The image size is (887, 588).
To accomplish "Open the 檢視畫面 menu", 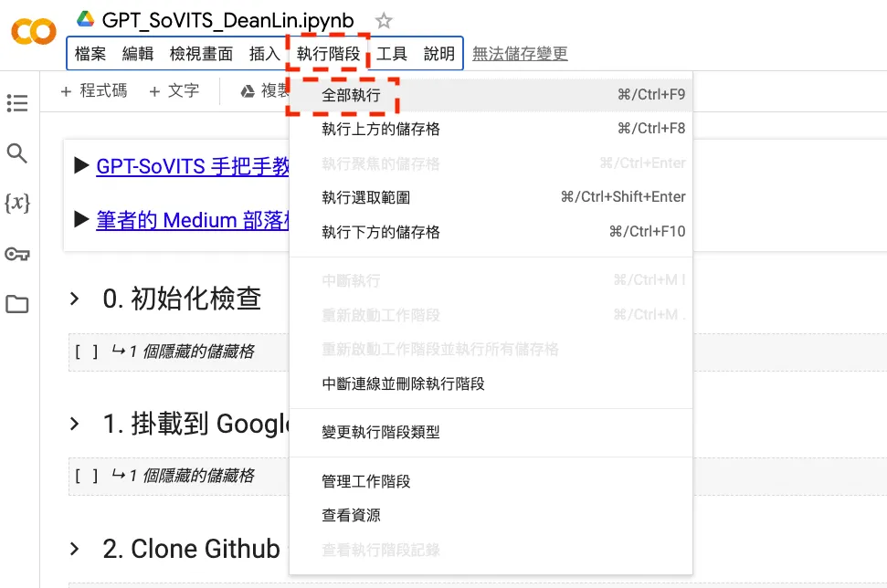I will tap(201, 54).
